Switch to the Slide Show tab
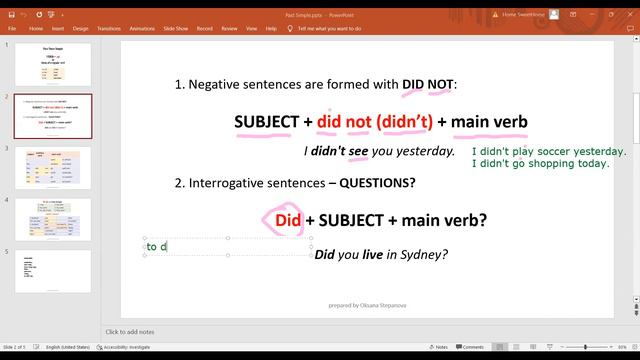The width and height of the screenshot is (640, 360). [176, 29]
